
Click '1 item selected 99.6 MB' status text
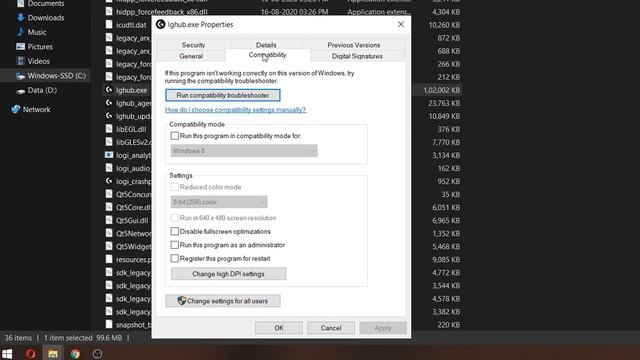pos(83,338)
